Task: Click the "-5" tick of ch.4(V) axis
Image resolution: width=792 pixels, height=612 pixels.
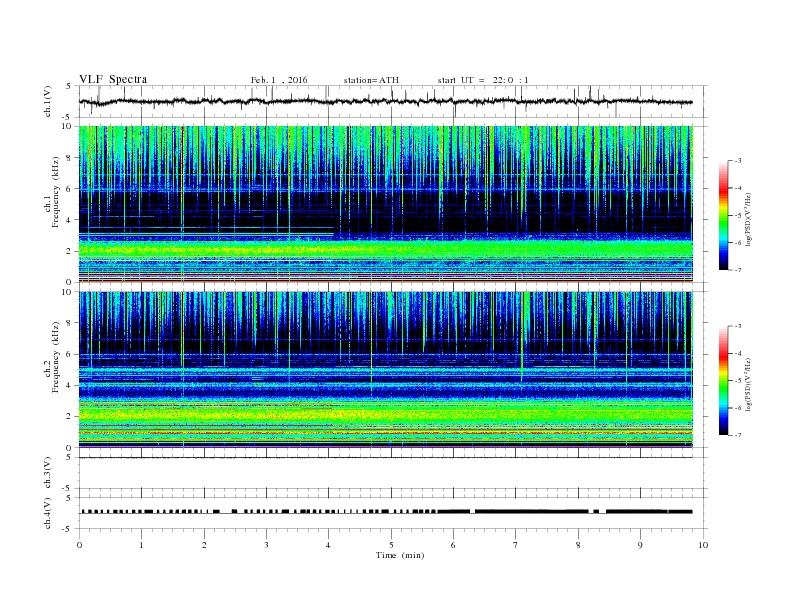Action: point(67,529)
